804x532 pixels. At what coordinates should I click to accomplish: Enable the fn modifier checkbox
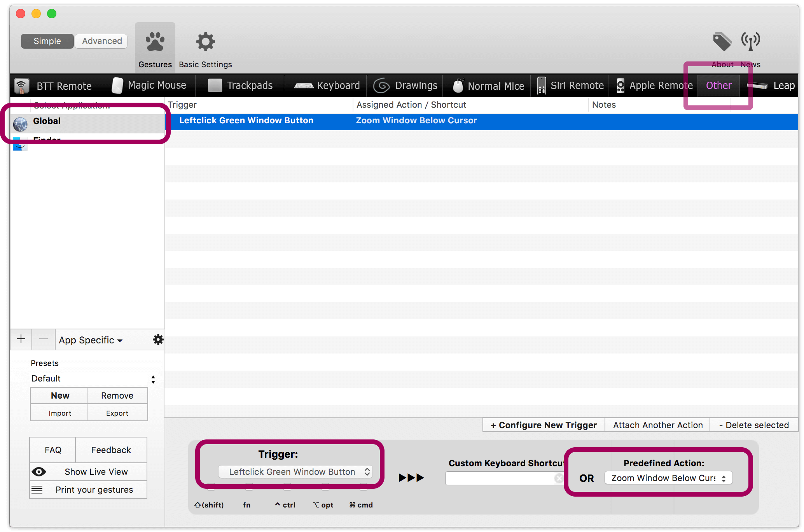pyautogui.click(x=249, y=486)
